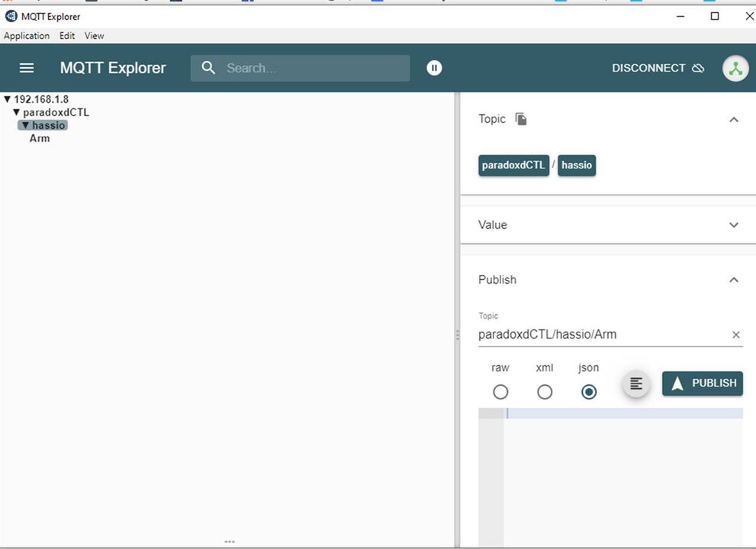Image resolution: width=756 pixels, height=549 pixels.
Task: Copy the topic with the clipboard icon
Action: pos(521,119)
